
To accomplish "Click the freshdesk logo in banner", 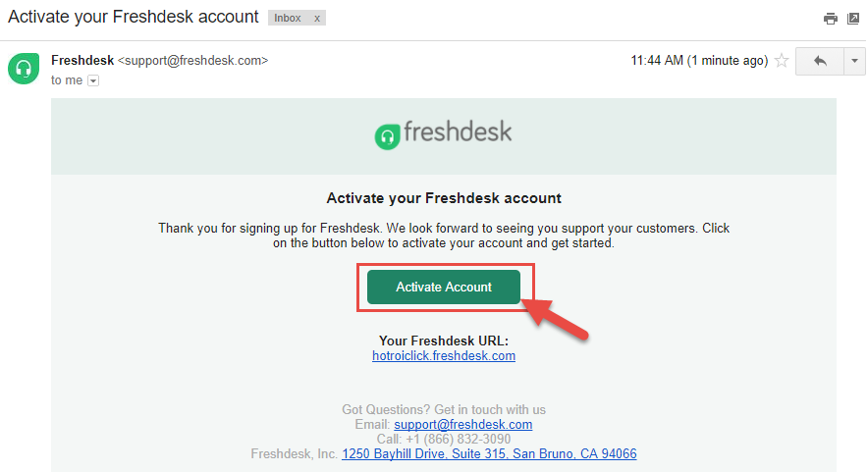I will pos(443,134).
